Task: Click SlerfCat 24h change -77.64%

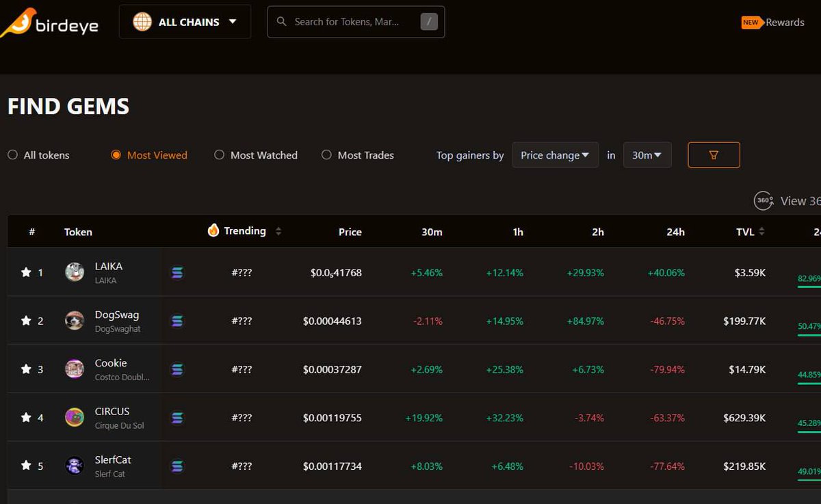Action: pyautogui.click(x=666, y=466)
